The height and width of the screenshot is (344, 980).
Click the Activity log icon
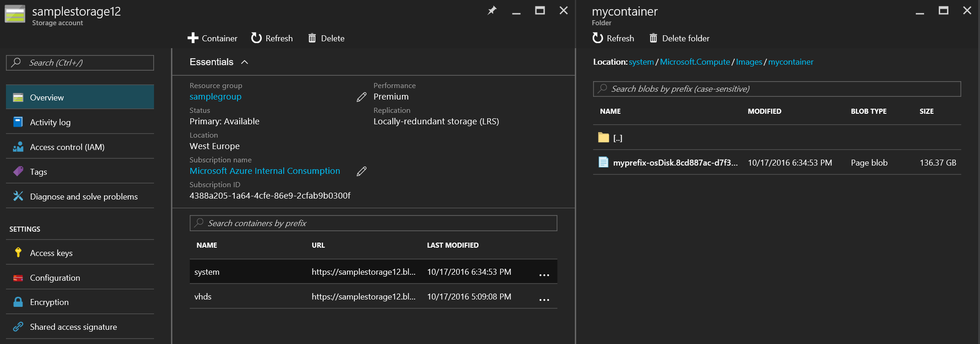click(18, 122)
